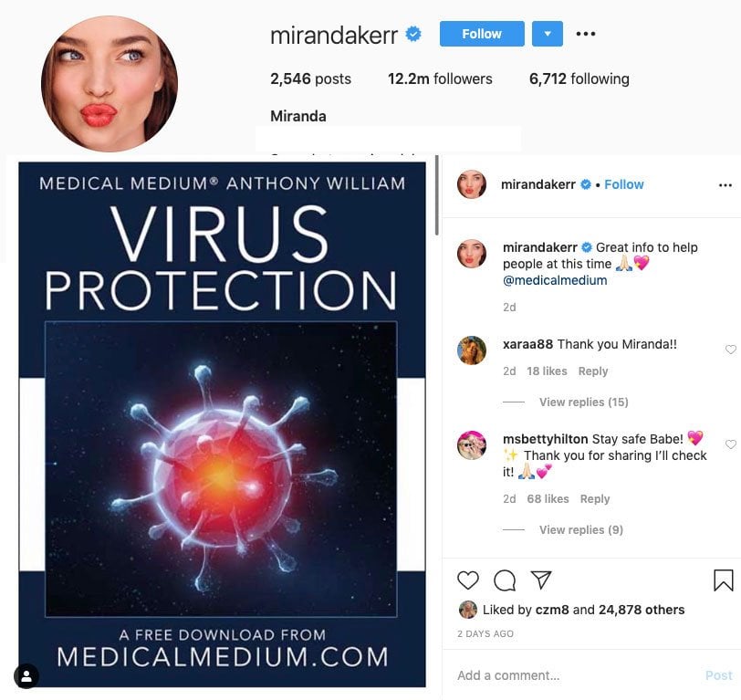The height and width of the screenshot is (700, 741).
Task: Share the post via paper plane icon
Action: click(541, 580)
